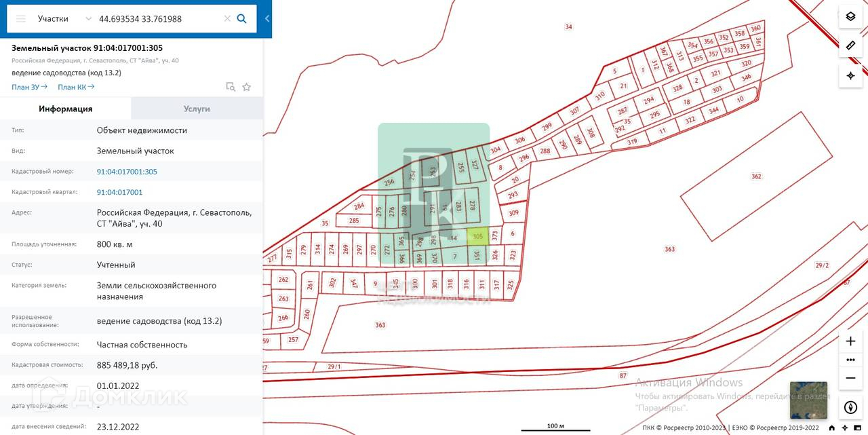Click the window icon in footer
The image size is (868, 435).
857,428
